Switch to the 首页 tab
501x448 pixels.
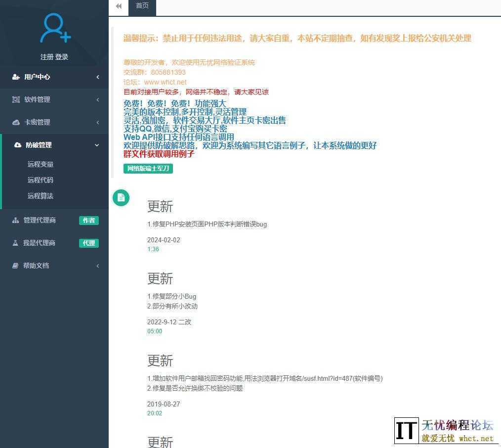coord(142,6)
